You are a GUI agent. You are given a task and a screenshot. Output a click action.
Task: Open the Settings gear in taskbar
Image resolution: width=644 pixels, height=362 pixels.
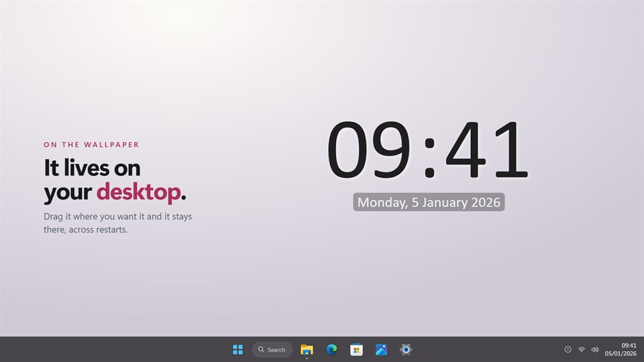tap(406, 350)
